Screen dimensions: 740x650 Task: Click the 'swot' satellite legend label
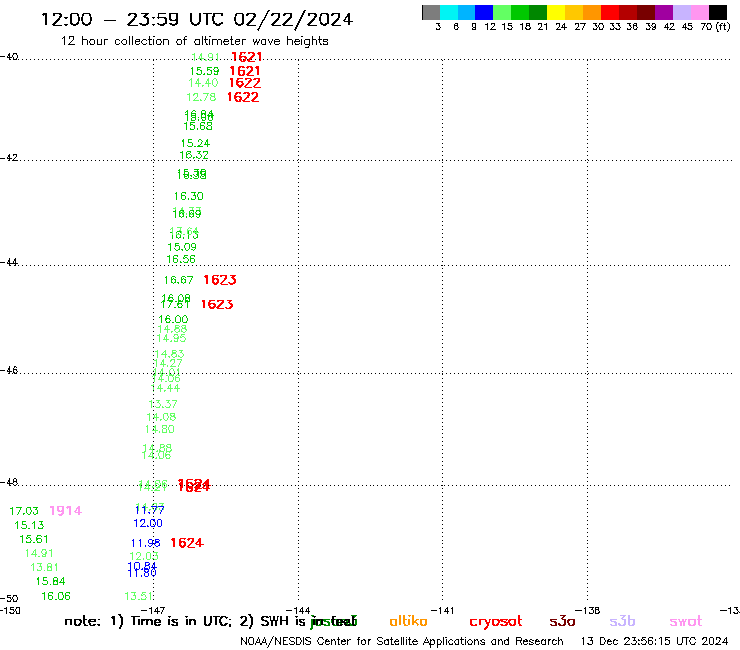(x=686, y=622)
